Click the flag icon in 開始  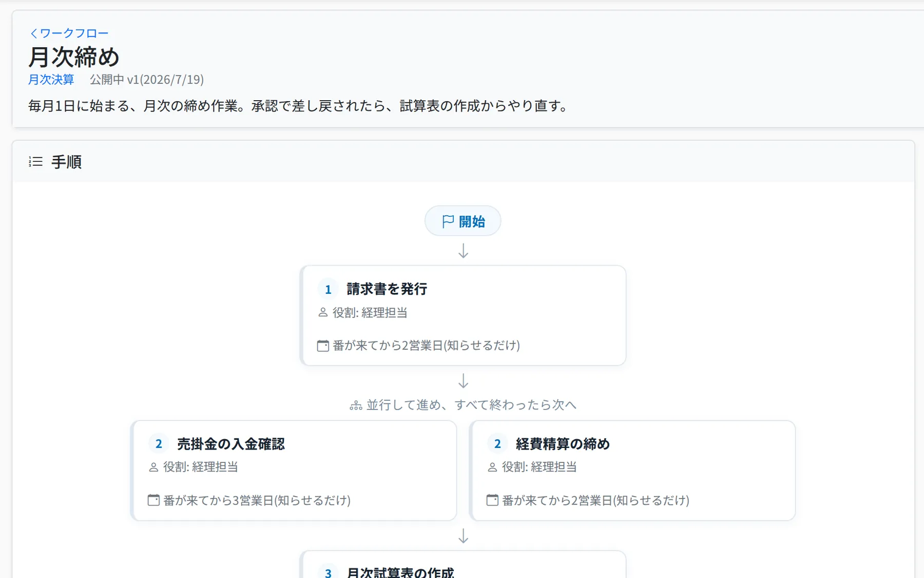pos(448,221)
